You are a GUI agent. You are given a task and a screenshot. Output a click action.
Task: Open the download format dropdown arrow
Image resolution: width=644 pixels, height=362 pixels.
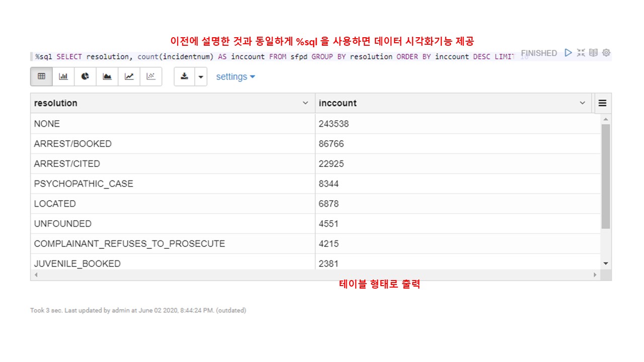201,76
